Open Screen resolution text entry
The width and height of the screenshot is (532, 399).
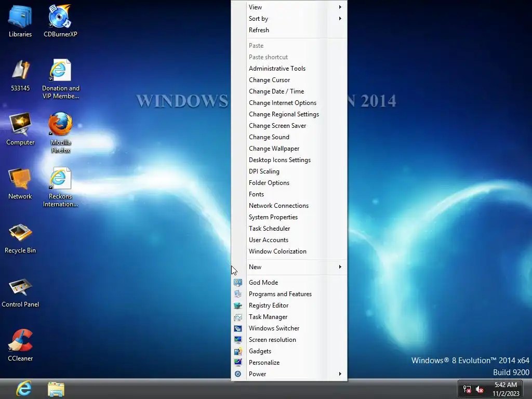272,340
